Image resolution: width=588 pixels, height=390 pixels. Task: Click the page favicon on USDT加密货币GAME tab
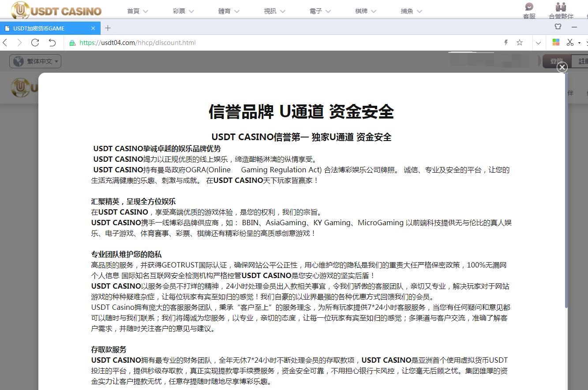(x=7, y=28)
